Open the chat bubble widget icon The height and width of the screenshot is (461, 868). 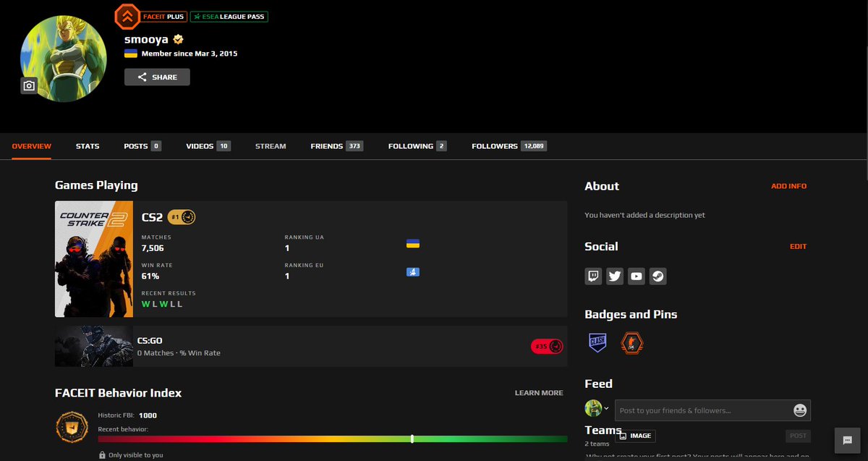pos(847,440)
